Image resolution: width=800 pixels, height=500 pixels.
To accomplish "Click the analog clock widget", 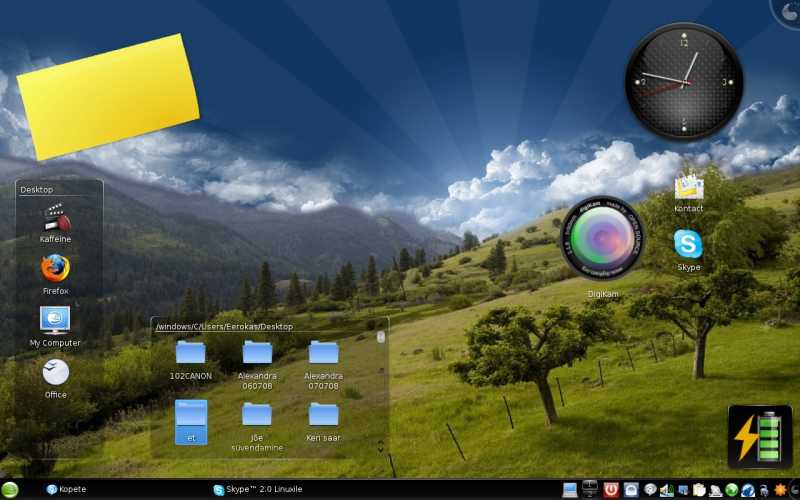I will pos(684,82).
